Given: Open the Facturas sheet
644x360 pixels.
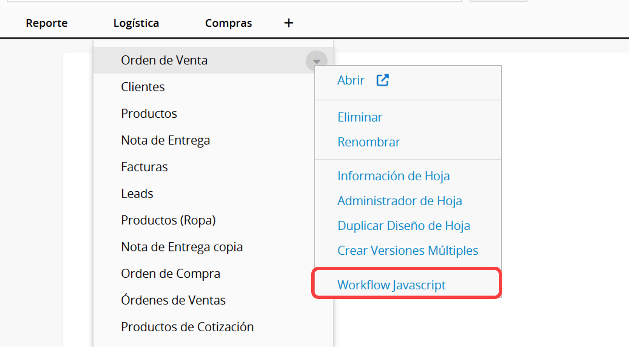Looking at the screenshot, I should pyautogui.click(x=144, y=167).
